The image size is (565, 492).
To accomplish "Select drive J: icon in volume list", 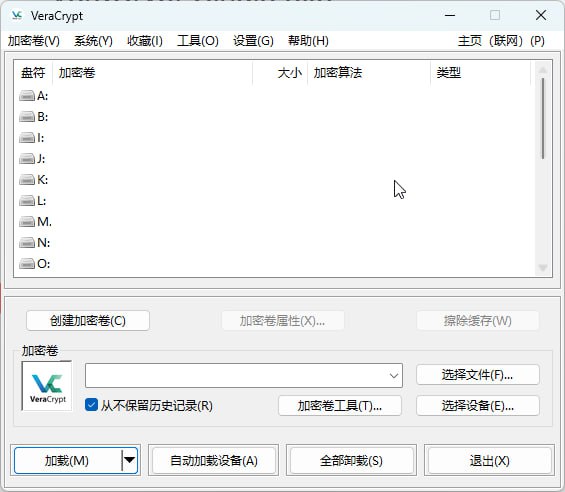I will click(x=27, y=159).
